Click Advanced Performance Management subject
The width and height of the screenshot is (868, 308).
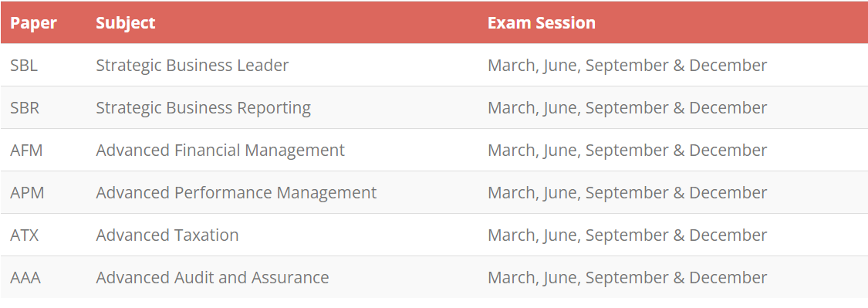[236, 192]
